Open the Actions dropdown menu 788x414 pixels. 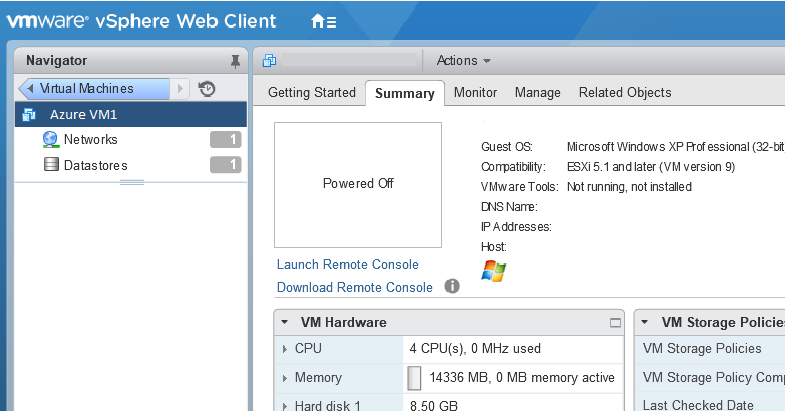pos(463,61)
